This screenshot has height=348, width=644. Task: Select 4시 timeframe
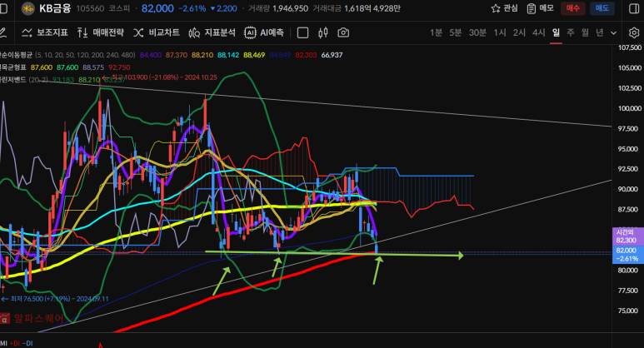coord(539,32)
